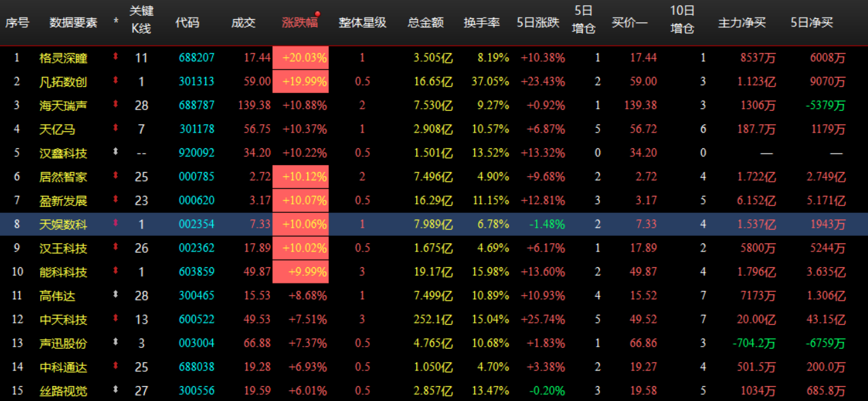Click the -5379万 five-day net buy cell
Image resolution: width=868 pixels, height=401 pixels.
825,105
